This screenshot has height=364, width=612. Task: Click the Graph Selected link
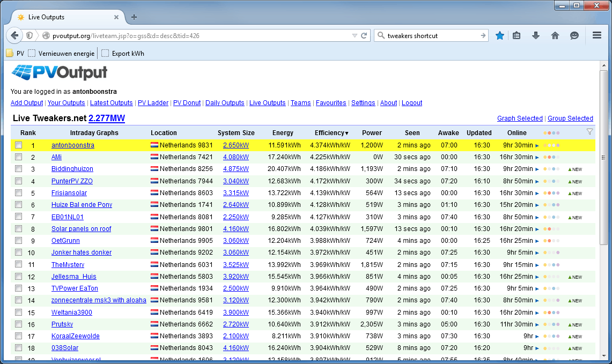(520, 118)
